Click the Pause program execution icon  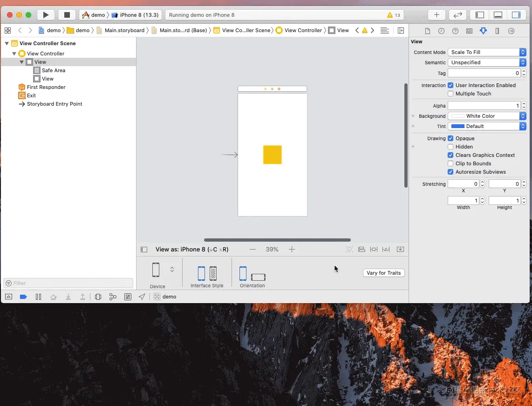pyautogui.click(x=38, y=297)
